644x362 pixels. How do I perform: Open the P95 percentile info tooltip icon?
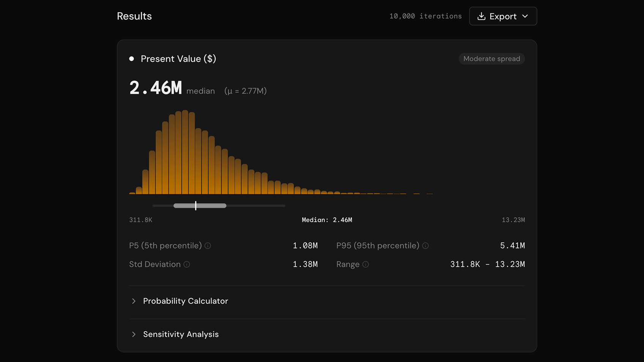[425, 246]
